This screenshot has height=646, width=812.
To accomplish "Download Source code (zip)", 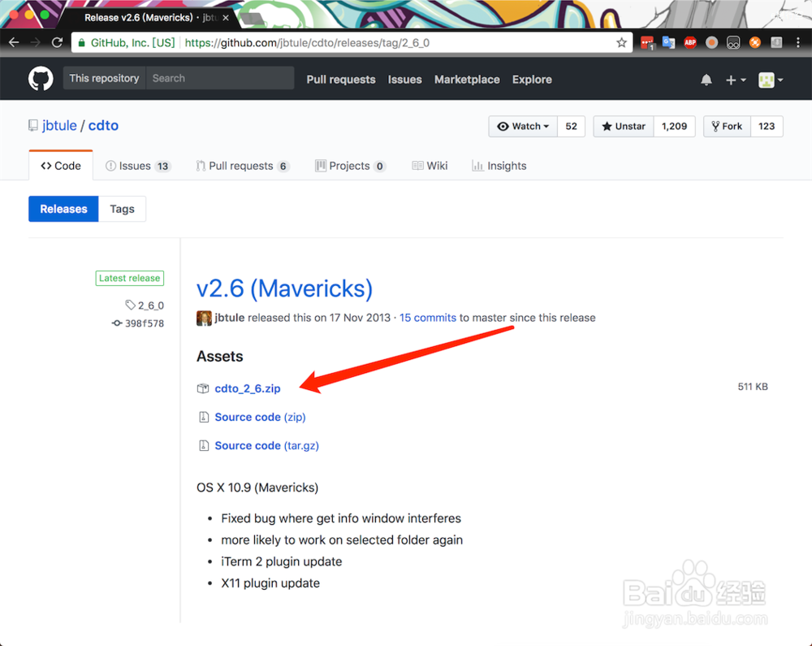I will (260, 417).
